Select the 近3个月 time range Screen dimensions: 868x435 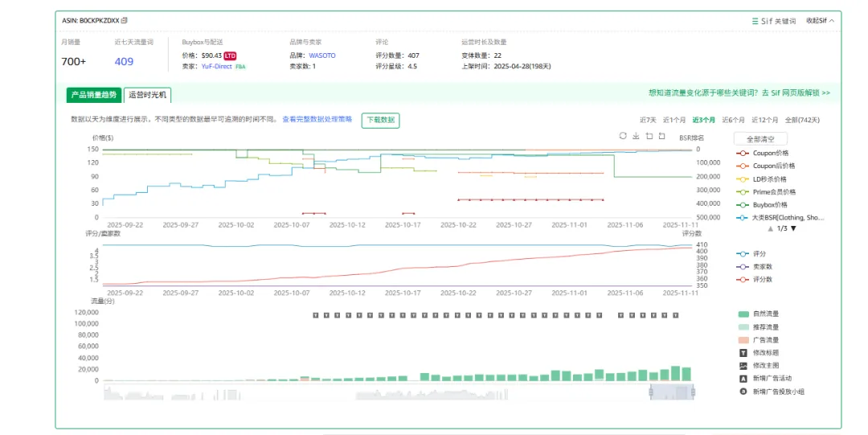703,120
